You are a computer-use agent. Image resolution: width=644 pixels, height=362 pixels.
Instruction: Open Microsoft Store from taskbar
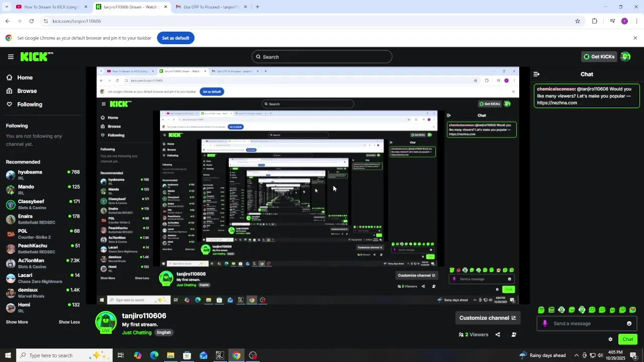187,355
